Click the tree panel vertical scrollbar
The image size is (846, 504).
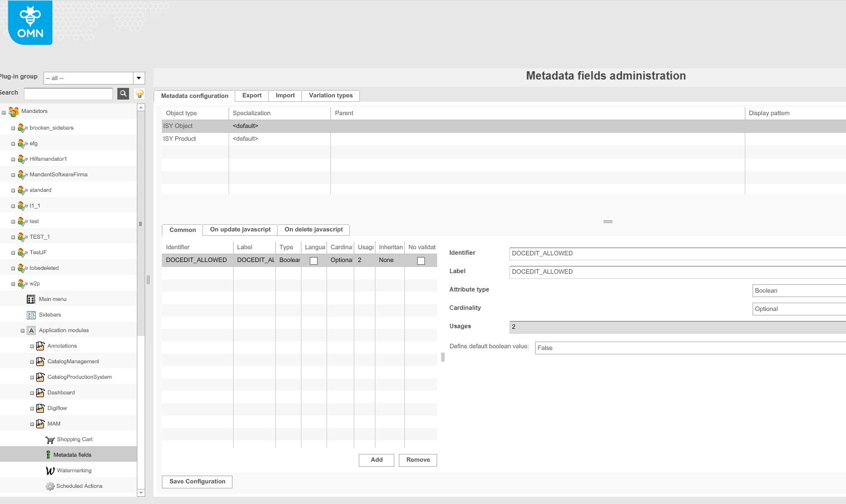pyautogui.click(x=141, y=223)
